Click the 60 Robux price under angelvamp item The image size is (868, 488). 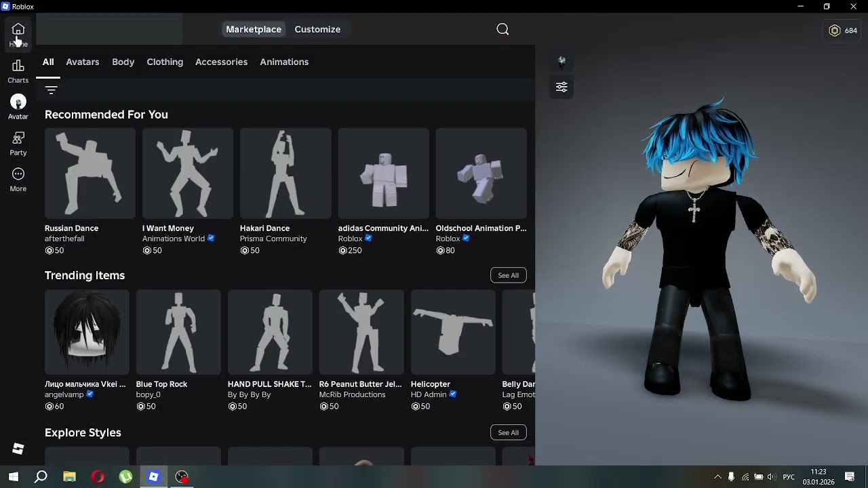[54, 407]
